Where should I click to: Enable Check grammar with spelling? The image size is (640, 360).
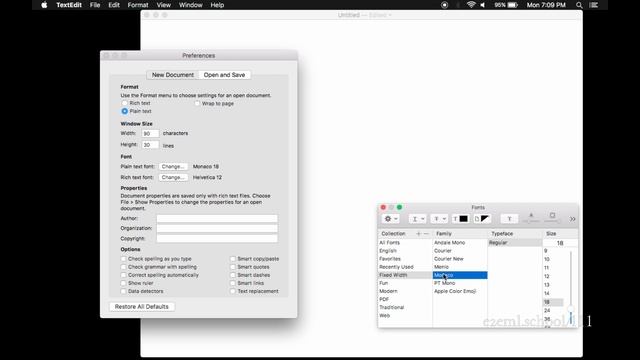point(123,267)
